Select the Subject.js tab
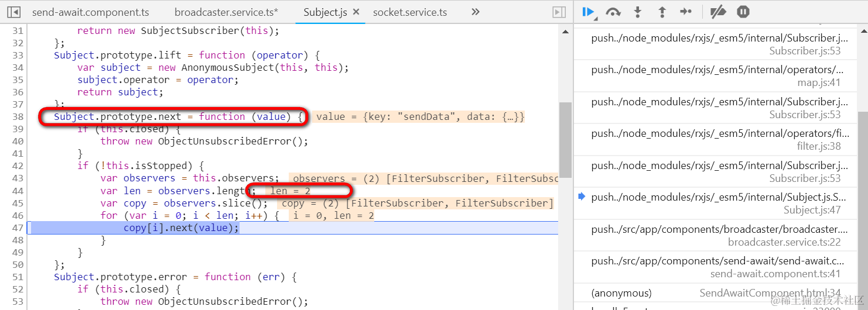This screenshot has width=868, height=310. tap(325, 12)
